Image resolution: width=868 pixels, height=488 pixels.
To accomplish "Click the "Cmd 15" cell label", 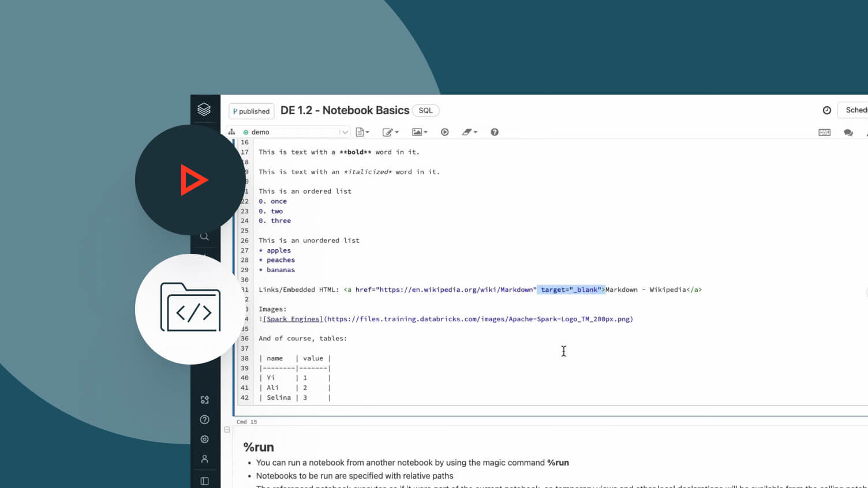I will coord(246,422).
